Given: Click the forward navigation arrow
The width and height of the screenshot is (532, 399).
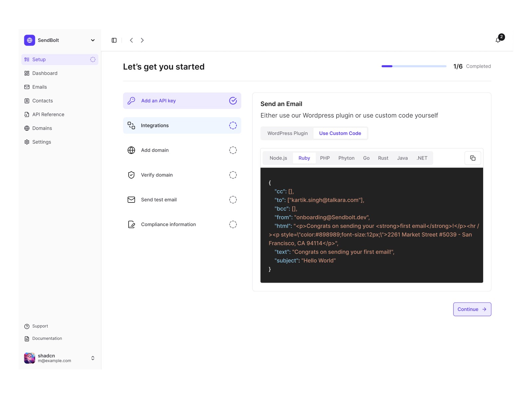Looking at the screenshot, I should pos(142,40).
